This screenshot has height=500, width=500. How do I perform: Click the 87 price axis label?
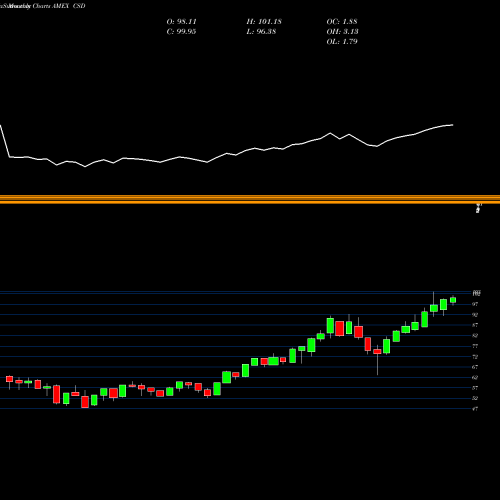475,325
